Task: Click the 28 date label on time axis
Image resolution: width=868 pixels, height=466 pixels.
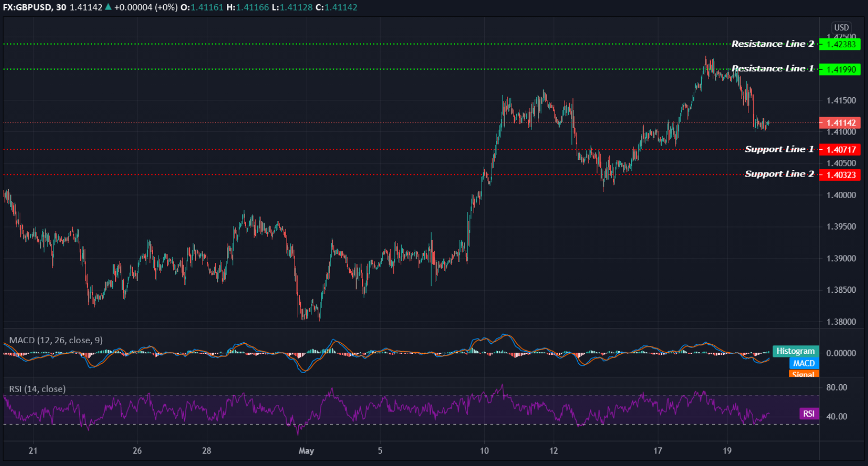Action: [x=207, y=451]
